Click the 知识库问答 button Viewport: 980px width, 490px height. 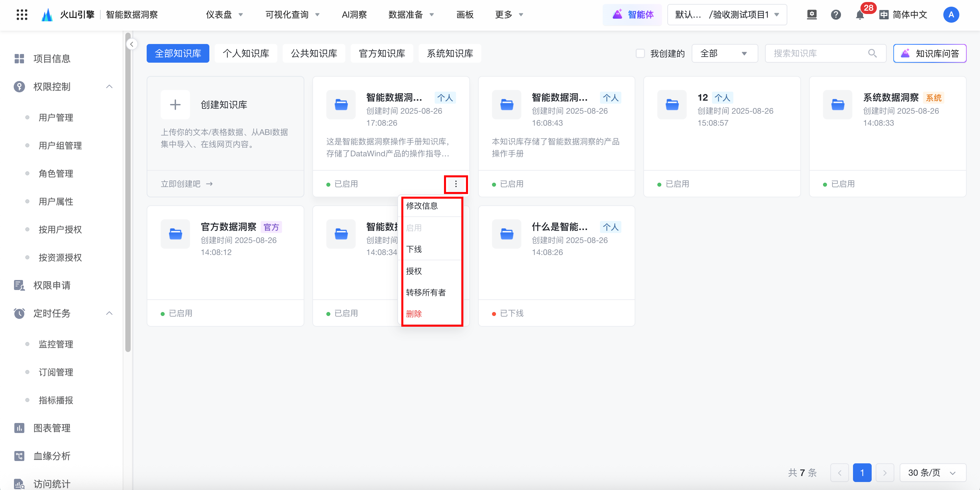pyautogui.click(x=929, y=53)
